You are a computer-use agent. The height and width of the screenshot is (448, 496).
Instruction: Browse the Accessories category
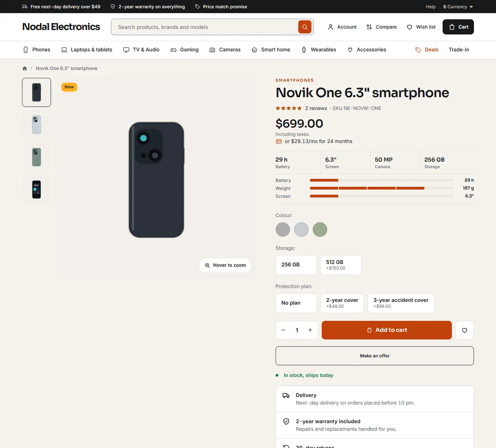pos(367,50)
